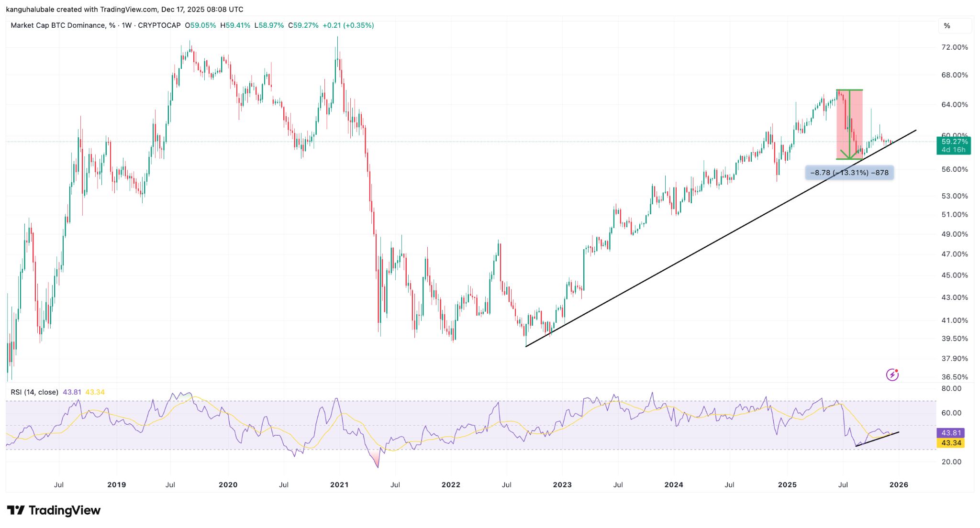The height and width of the screenshot is (528, 980).
Task: Click the 2026 label on the time axis
Action: pos(898,484)
